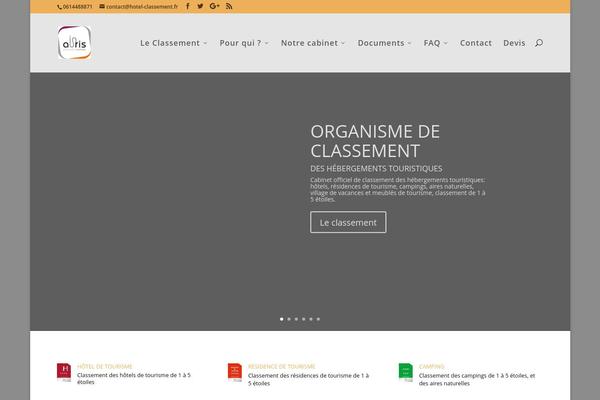Expand the Pour qui ? menu

click(x=244, y=43)
